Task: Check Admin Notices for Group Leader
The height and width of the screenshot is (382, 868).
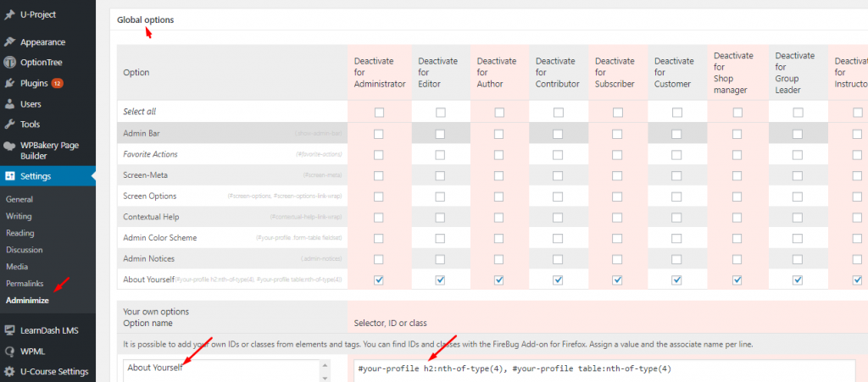Action: 798,259
